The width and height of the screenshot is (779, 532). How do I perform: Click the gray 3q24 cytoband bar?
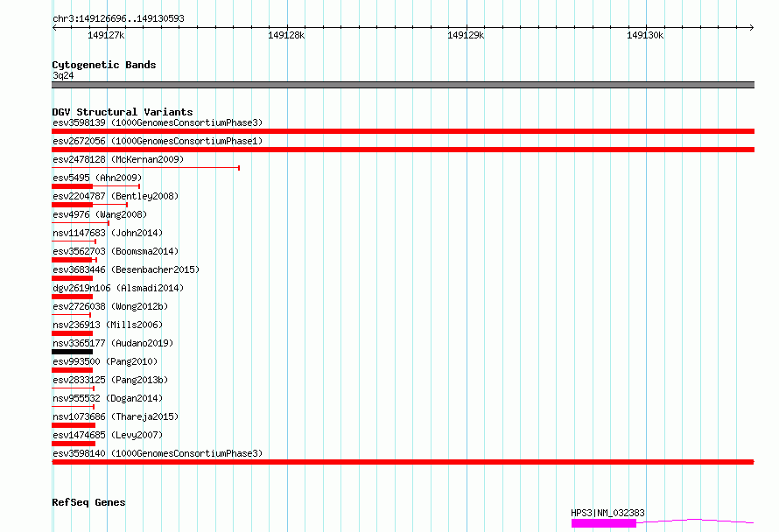pyautogui.click(x=403, y=85)
